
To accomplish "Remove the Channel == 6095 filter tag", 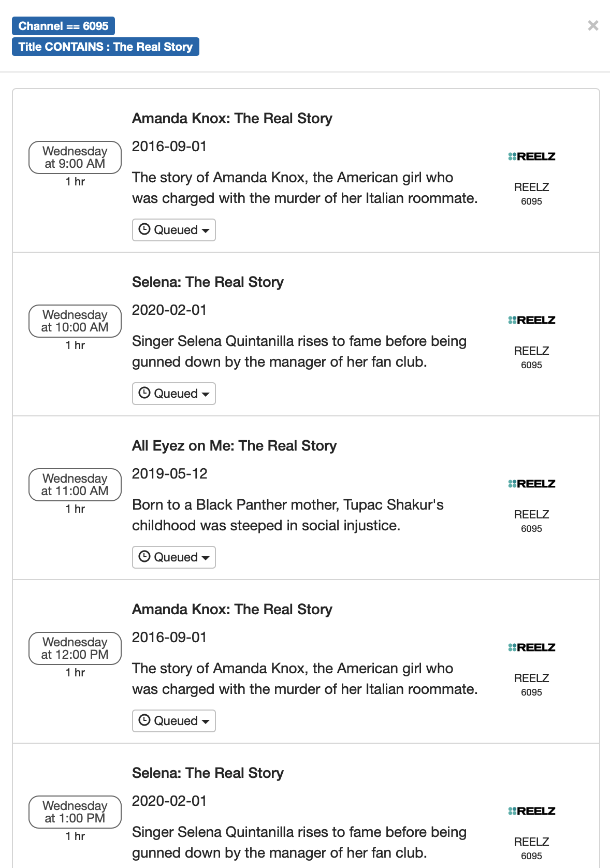I will 63,26.
